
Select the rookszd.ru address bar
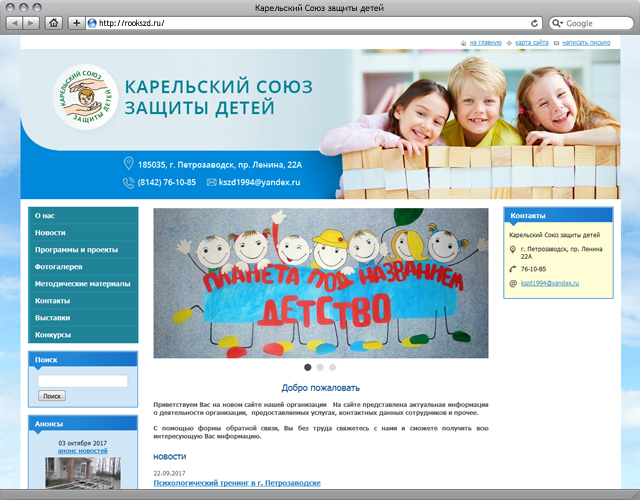pyautogui.click(x=312, y=23)
